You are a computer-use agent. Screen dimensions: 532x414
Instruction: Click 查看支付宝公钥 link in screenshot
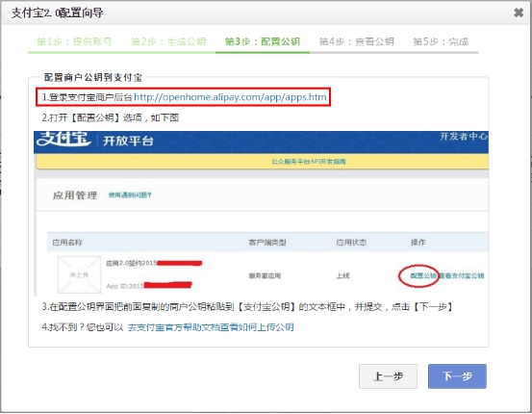coord(462,275)
